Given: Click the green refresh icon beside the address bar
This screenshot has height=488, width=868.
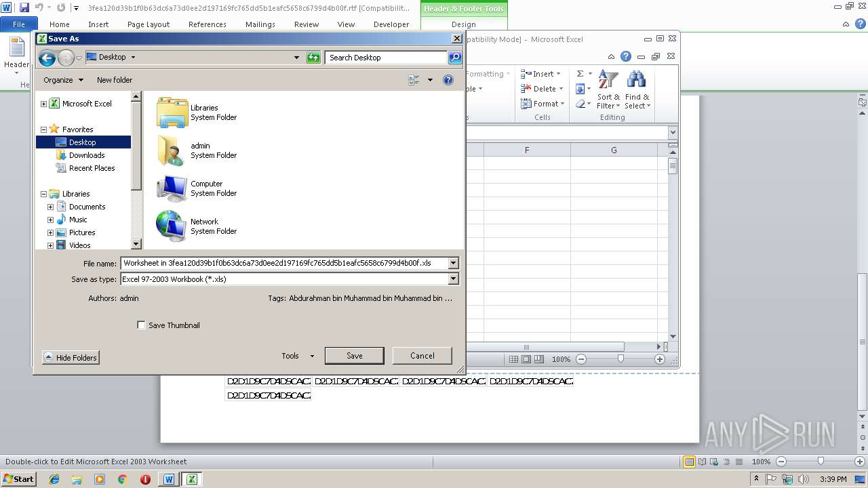Looking at the screenshot, I should click(313, 58).
